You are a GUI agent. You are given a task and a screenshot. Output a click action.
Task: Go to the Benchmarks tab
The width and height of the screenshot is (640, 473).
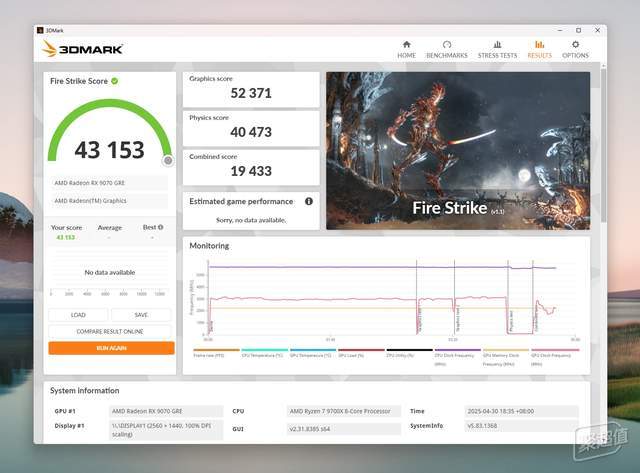coord(447,50)
